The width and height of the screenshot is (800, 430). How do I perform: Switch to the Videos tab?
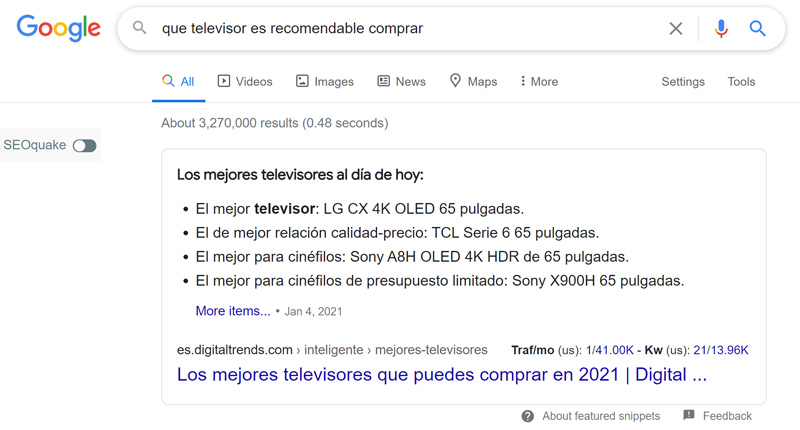coord(245,82)
